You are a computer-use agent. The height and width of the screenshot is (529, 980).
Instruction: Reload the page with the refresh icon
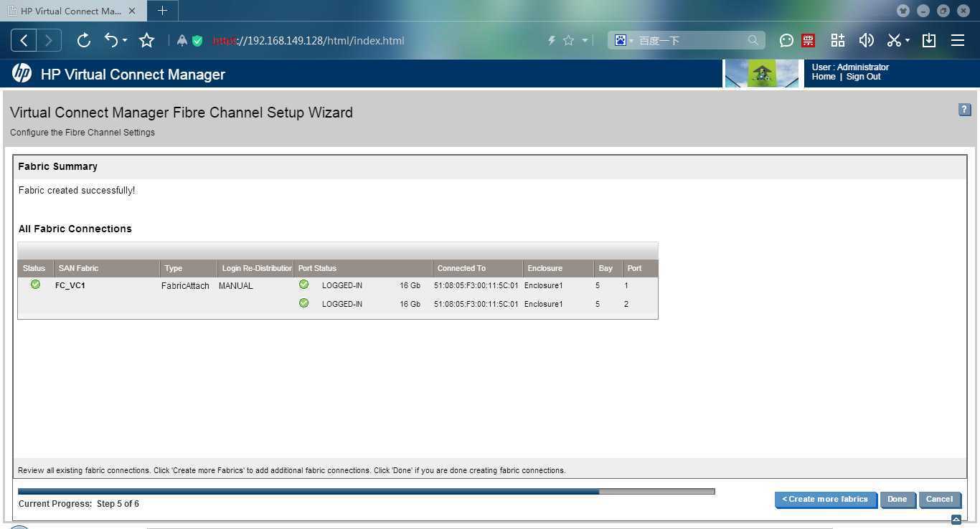tap(84, 40)
